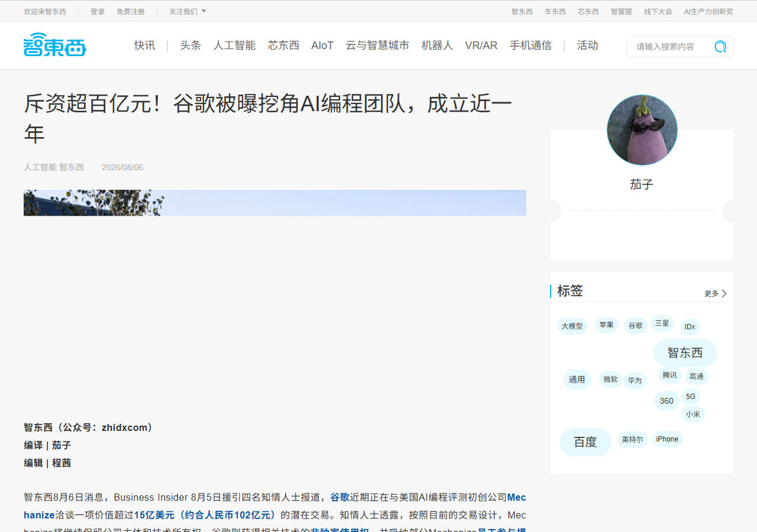
Task: Open the AIoT section
Action: (x=322, y=46)
